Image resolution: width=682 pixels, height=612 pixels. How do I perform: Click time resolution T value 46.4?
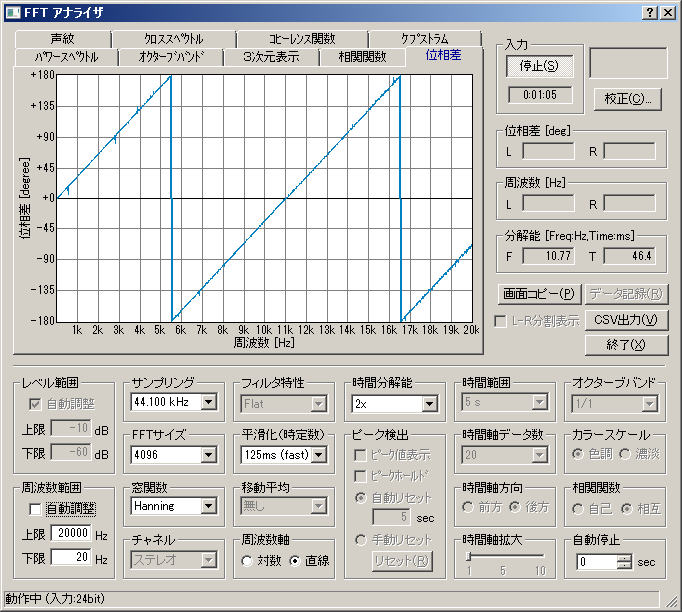click(x=629, y=256)
